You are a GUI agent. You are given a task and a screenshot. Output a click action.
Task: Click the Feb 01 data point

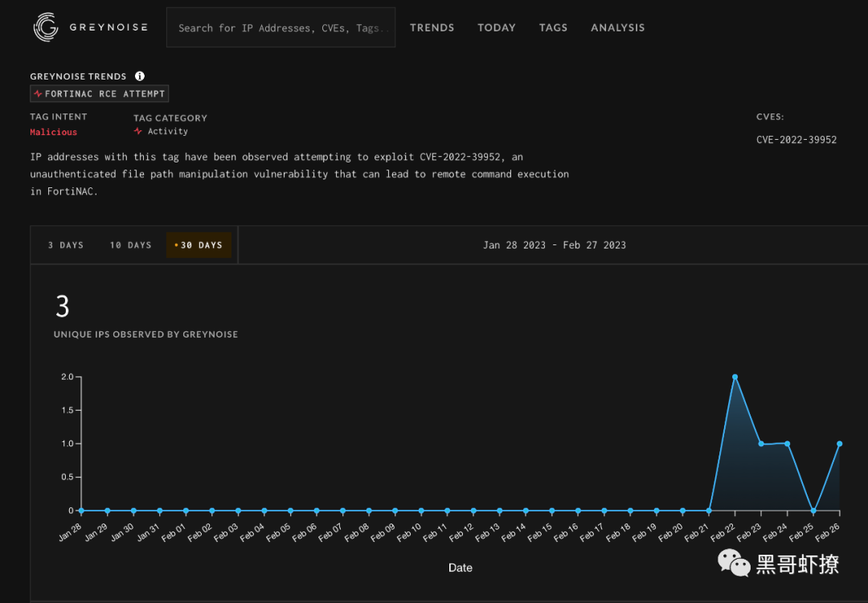[x=186, y=511]
